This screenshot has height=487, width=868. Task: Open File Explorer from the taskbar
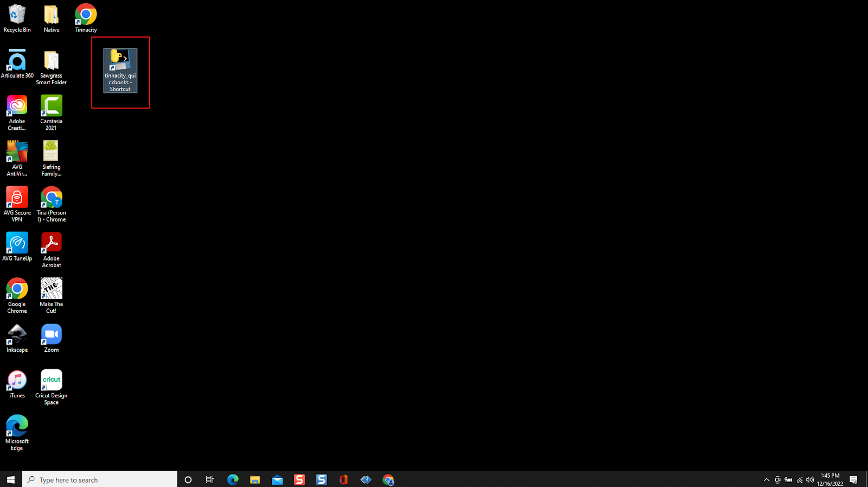click(255, 479)
